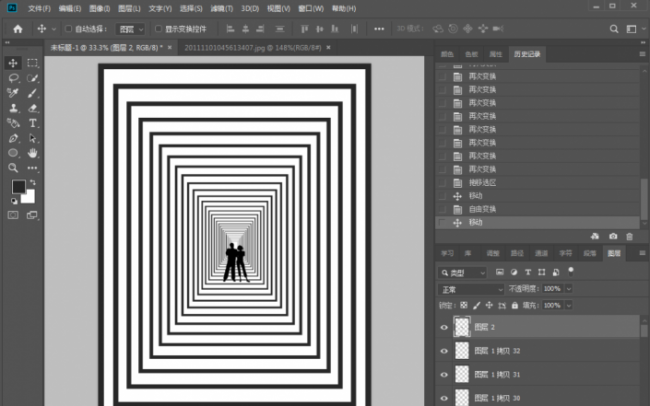Select the Quick Selection tool
Screen dimensions: 650x406
(32, 78)
